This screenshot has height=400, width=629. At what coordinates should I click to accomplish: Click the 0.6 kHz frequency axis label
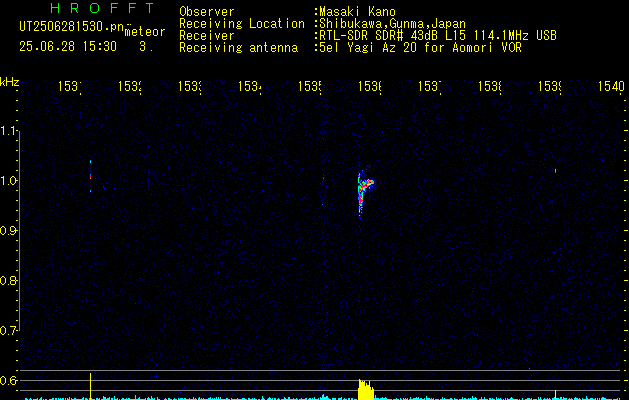(9, 380)
